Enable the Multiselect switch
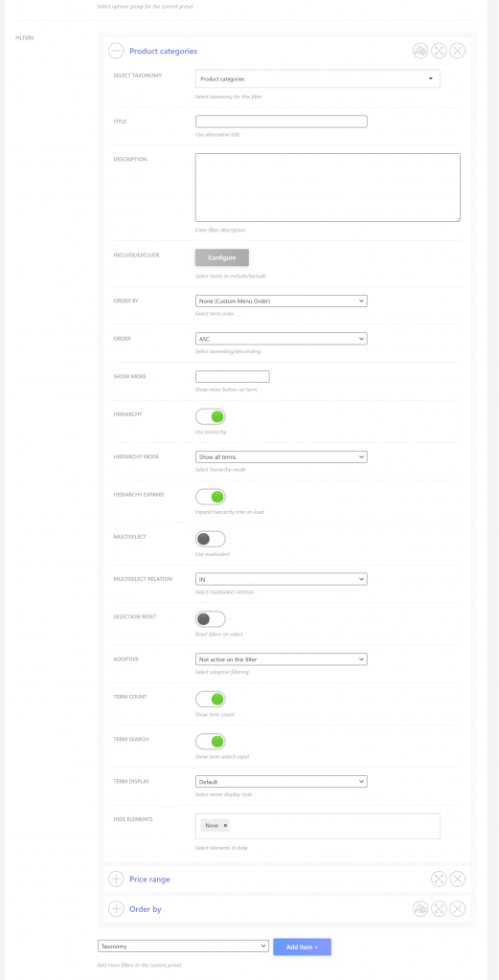The height and width of the screenshot is (980, 499). pyautogui.click(x=210, y=539)
